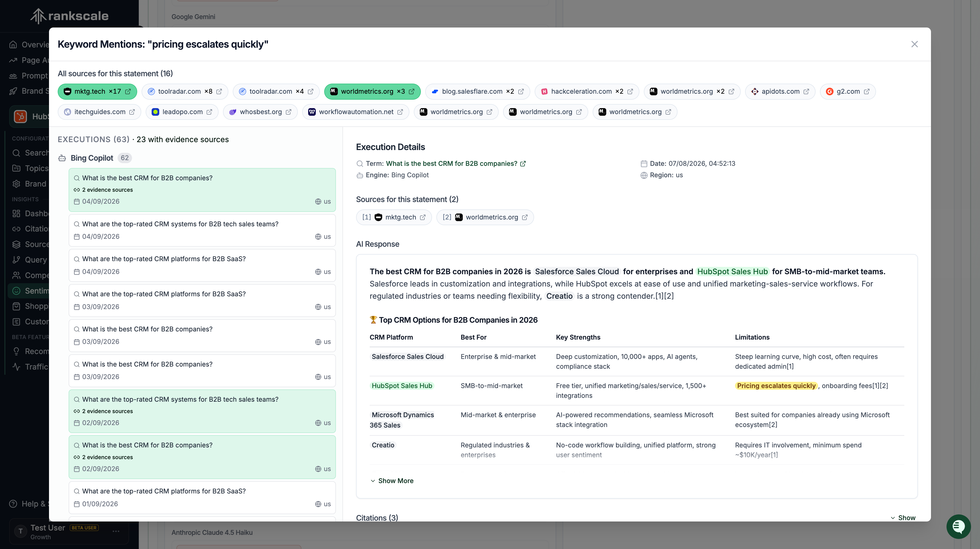Open external link icon on worldmetrics.org ×3 chip
This screenshot has height=549, width=980.
pyautogui.click(x=412, y=92)
